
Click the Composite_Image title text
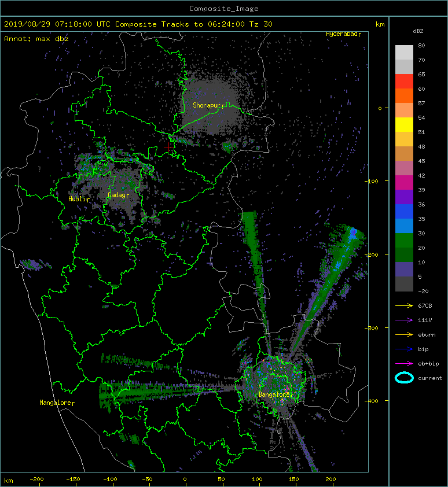click(224, 9)
